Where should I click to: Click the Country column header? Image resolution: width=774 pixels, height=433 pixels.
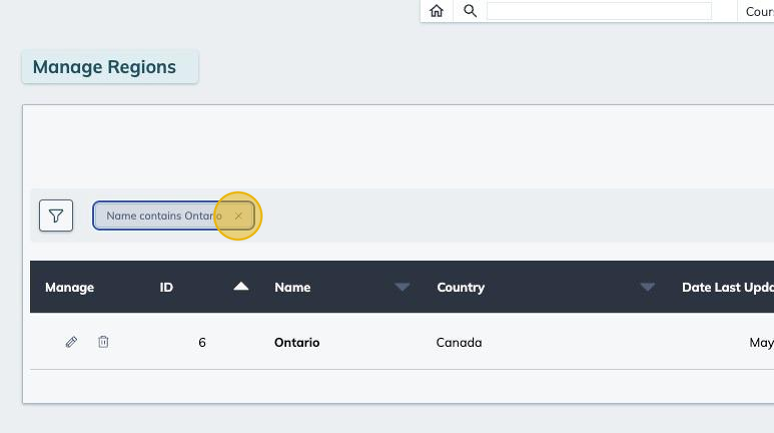(x=461, y=287)
